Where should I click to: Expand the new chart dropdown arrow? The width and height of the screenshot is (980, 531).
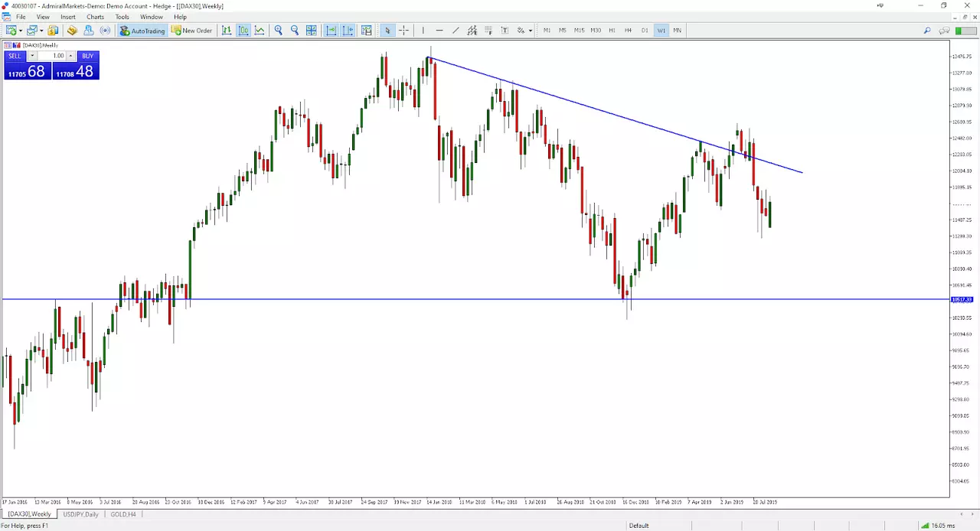[x=21, y=31]
